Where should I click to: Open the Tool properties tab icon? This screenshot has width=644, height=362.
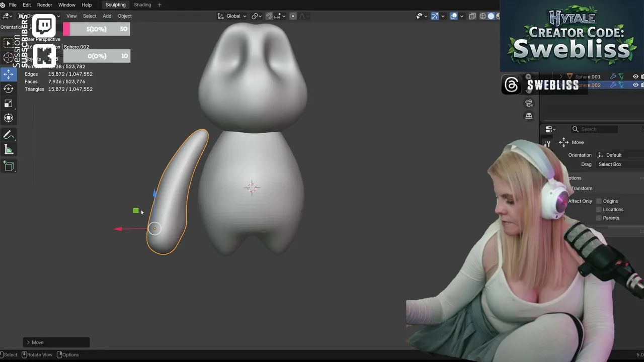click(547, 144)
